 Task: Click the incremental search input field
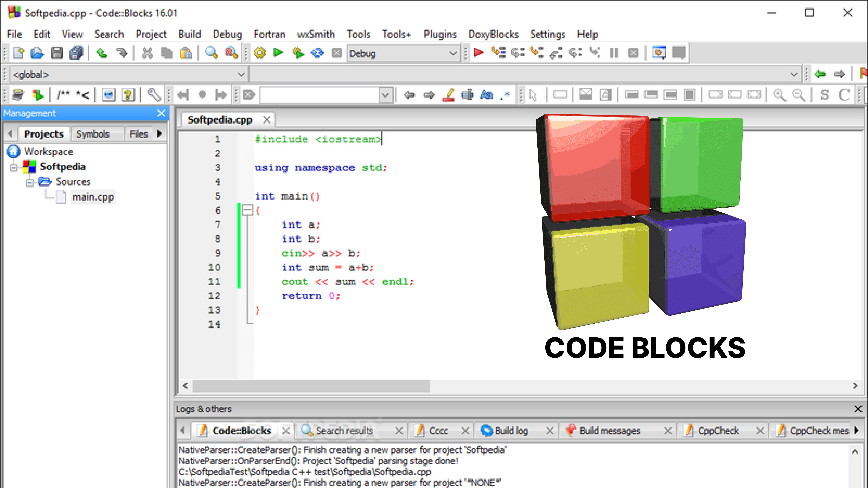point(320,95)
